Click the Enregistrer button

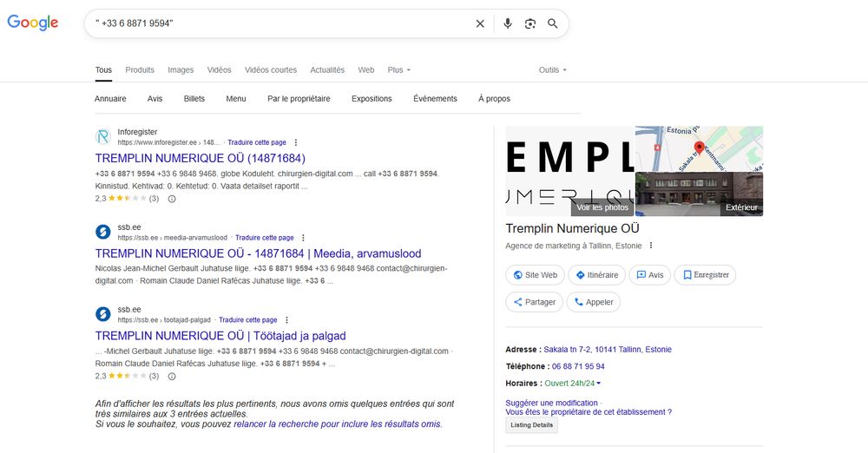click(705, 275)
